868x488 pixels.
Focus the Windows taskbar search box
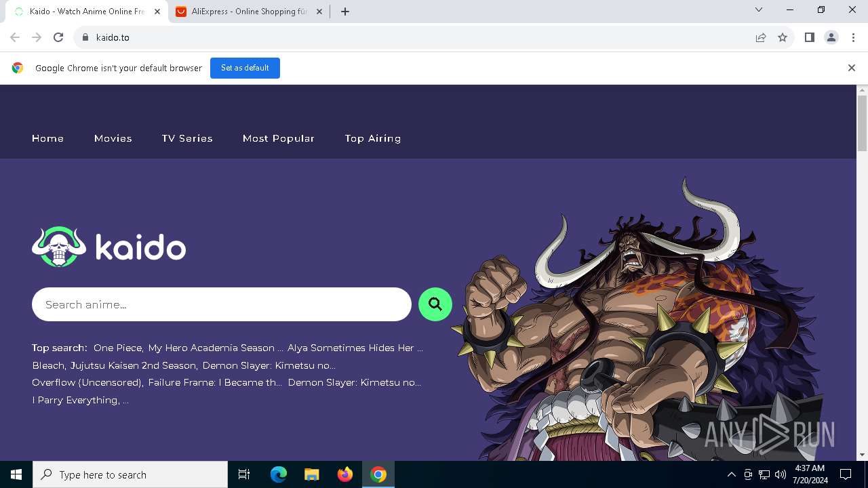point(130,474)
